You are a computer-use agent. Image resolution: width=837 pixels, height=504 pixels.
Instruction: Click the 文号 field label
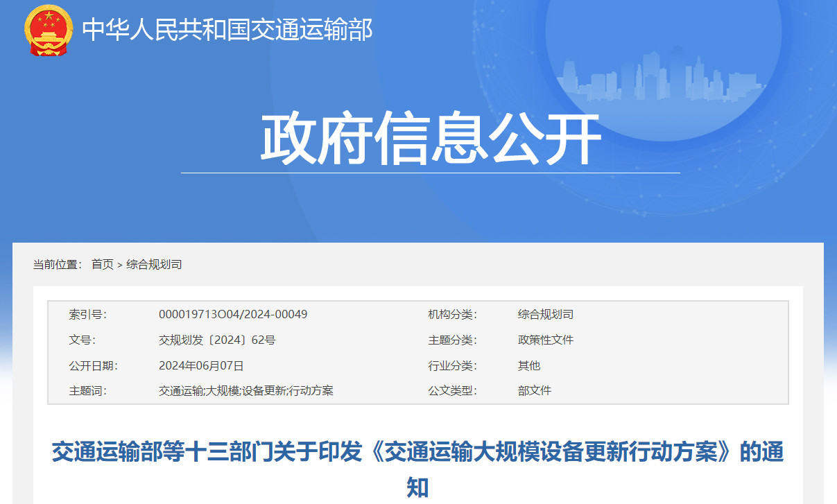coord(83,340)
